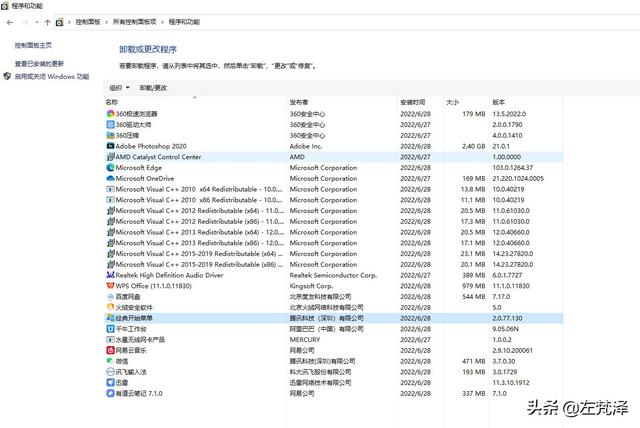Open the 查看已安装的更新 link
The height and width of the screenshot is (428, 640).
point(39,64)
